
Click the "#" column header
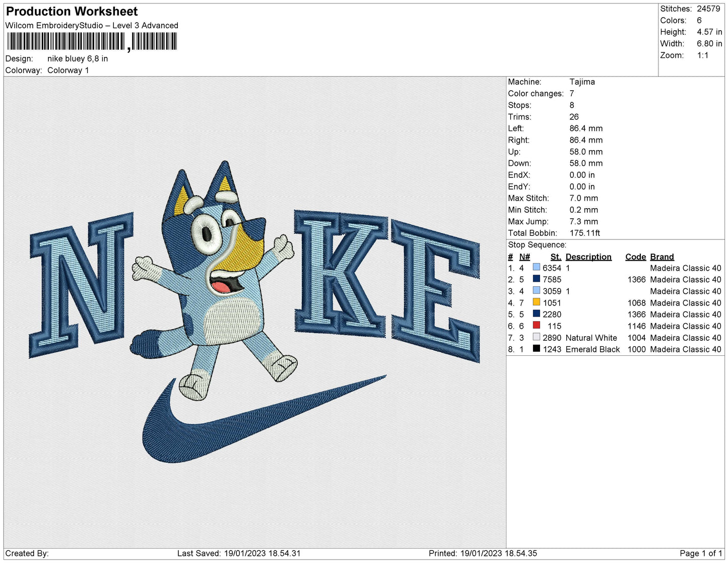point(510,257)
